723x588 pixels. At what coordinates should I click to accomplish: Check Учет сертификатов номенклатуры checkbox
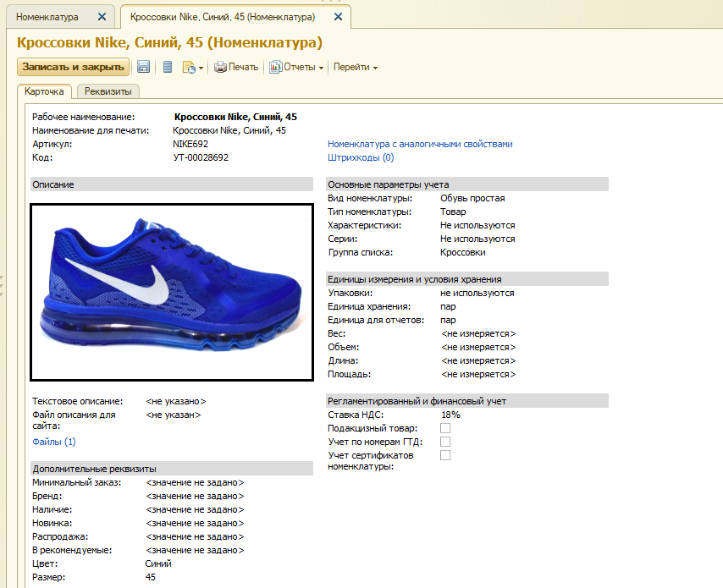(x=445, y=455)
